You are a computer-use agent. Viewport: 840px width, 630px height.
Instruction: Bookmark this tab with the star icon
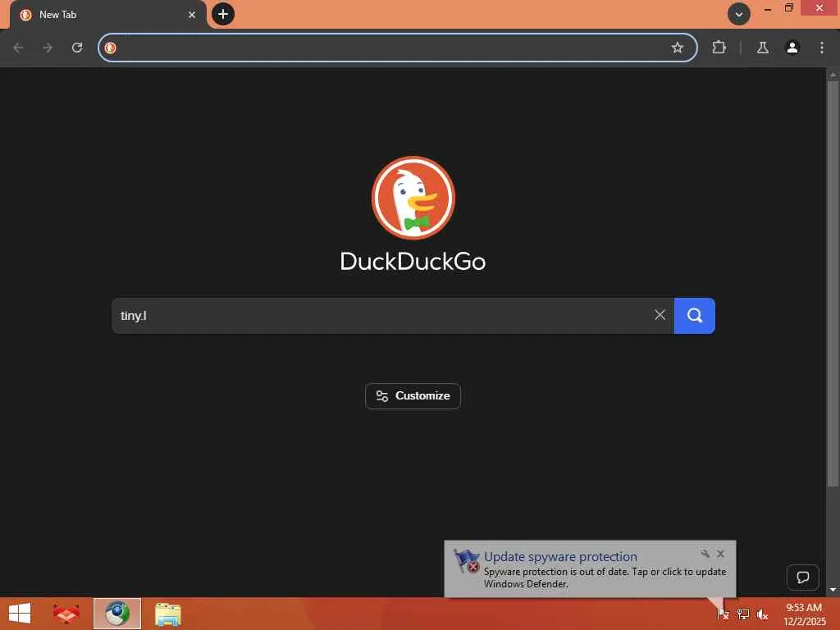[x=677, y=48]
